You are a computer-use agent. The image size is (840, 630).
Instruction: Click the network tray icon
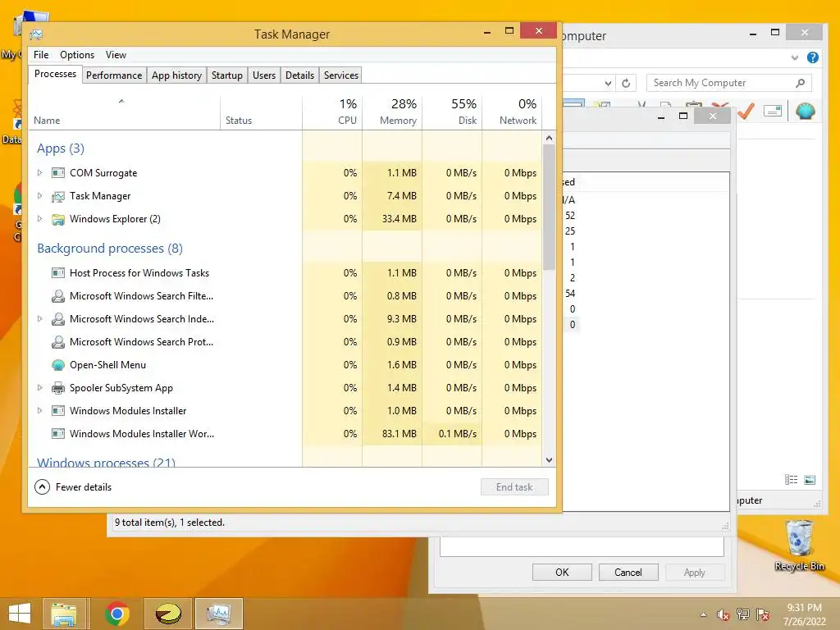743,614
